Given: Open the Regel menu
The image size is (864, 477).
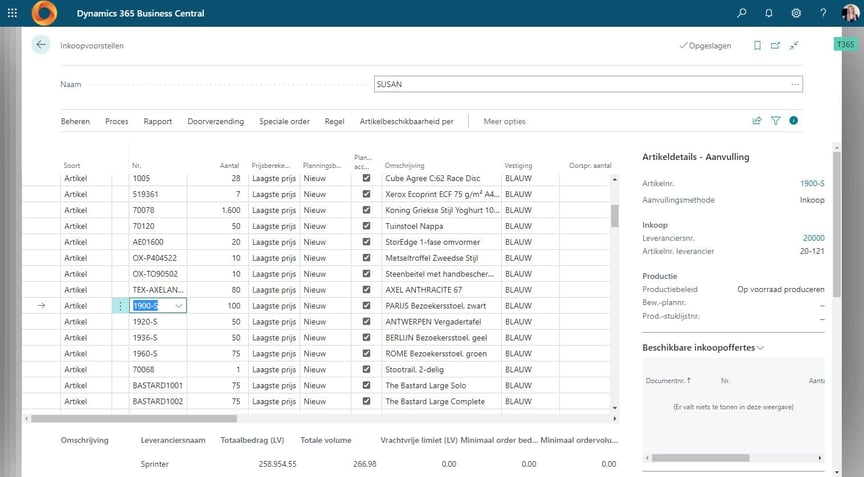Looking at the screenshot, I should [334, 121].
